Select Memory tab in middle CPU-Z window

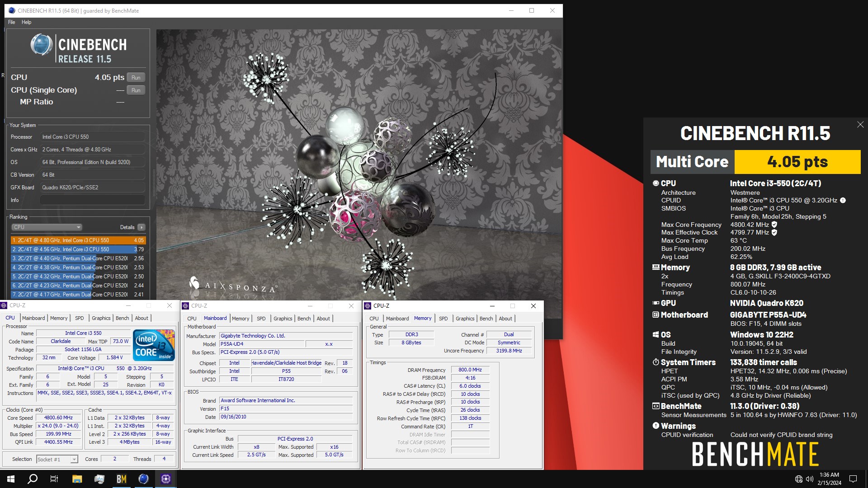point(241,319)
